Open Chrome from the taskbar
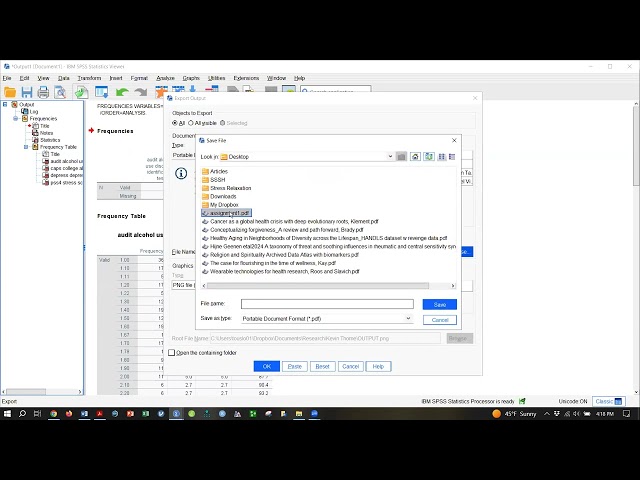The width and height of the screenshot is (640, 480). click(x=53, y=413)
